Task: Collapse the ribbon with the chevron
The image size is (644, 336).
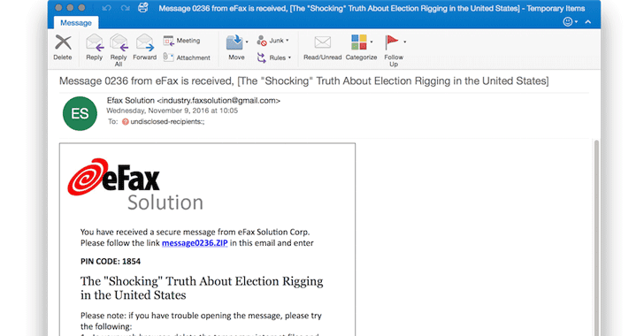Action: click(588, 22)
